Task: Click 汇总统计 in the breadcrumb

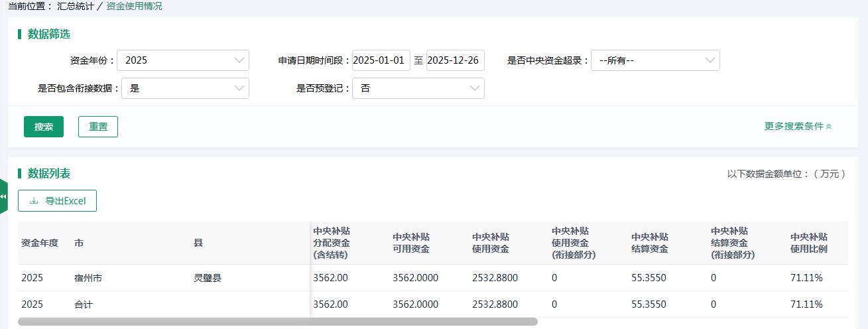Action: [76, 6]
